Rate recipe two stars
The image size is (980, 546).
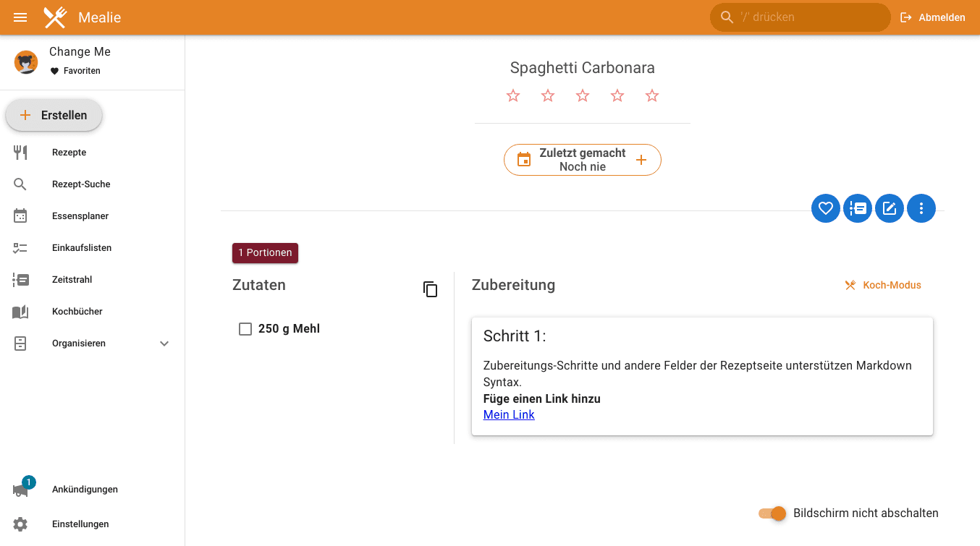tap(548, 95)
